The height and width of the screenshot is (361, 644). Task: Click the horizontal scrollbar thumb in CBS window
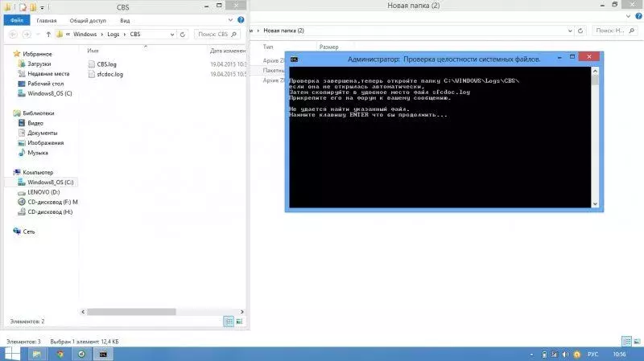[131, 311]
